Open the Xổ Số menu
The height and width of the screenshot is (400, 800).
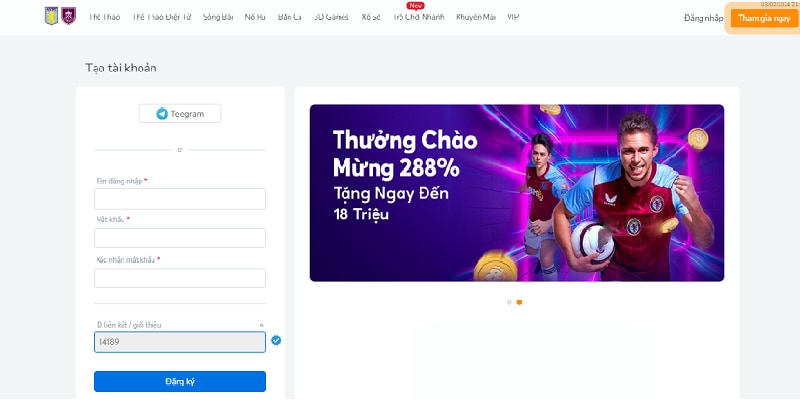(x=371, y=17)
